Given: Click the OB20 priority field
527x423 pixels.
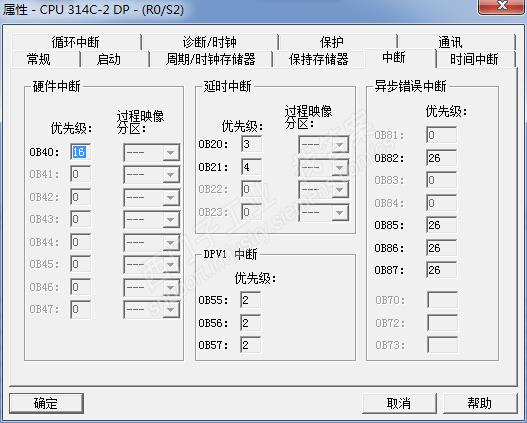Looking at the screenshot, I should [251, 144].
